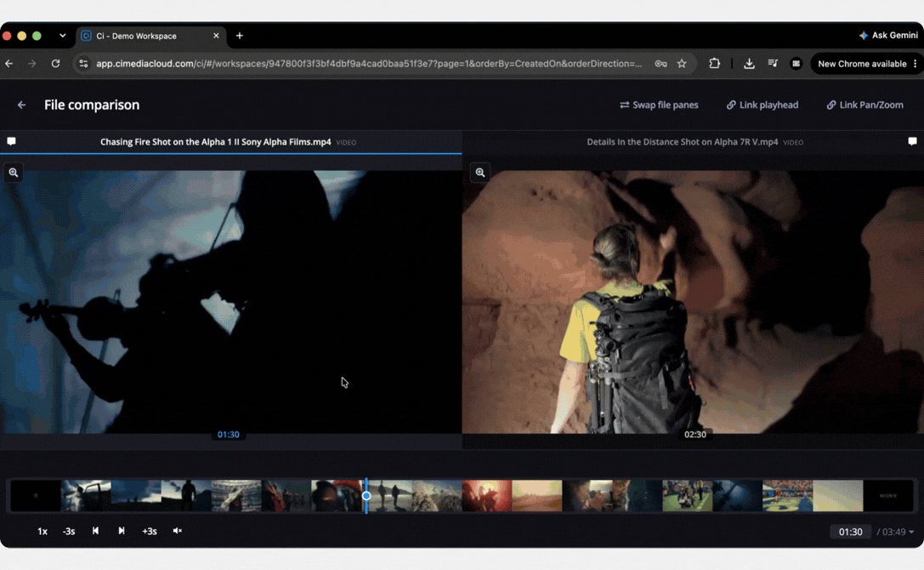Click the 01:30 timestamp under left video
The image size is (924, 570).
pos(228,434)
